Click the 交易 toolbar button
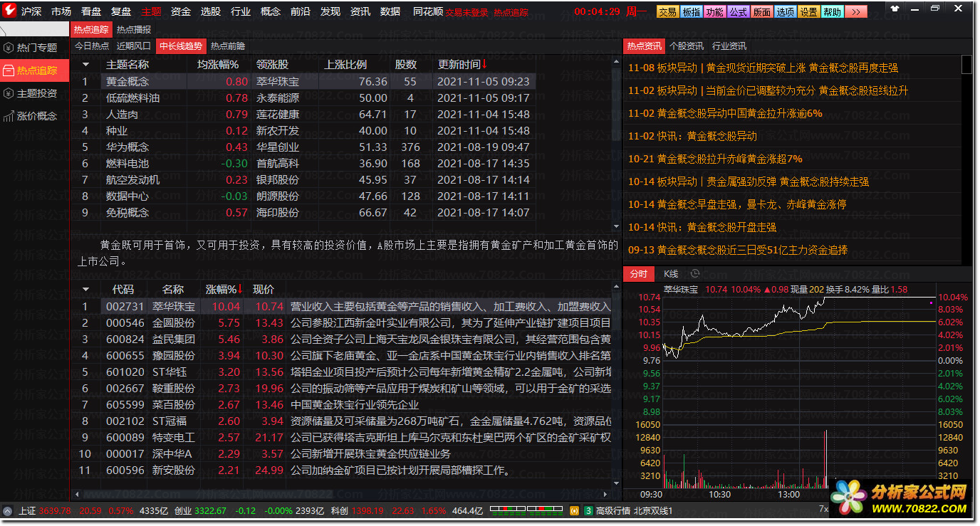The width and height of the screenshot is (980, 526). pos(667,11)
